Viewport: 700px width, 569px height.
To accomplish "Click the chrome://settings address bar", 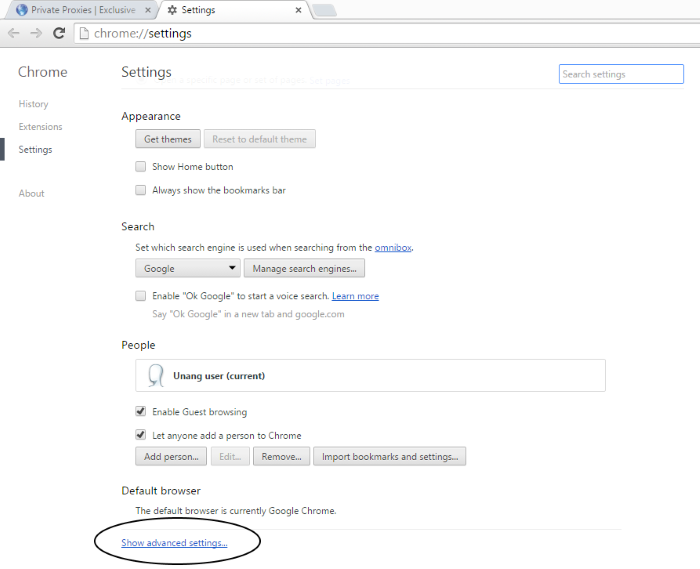I will 387,33.
